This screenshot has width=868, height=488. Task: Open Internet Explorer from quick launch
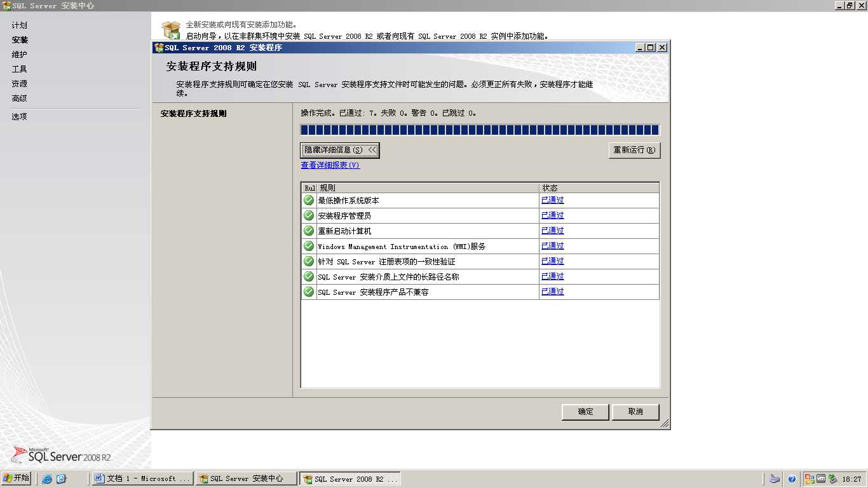[x=47, y=479]
